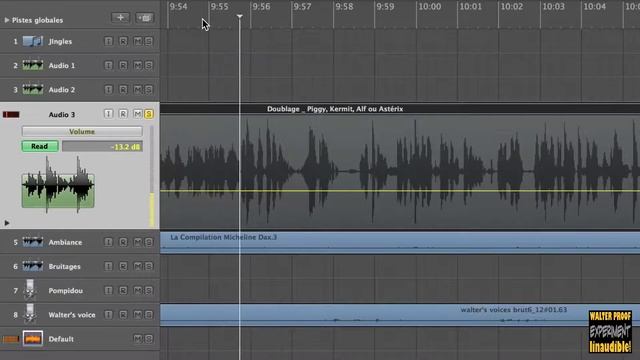
Task: Solo the Bruitages track
Action: pos(149,266)
